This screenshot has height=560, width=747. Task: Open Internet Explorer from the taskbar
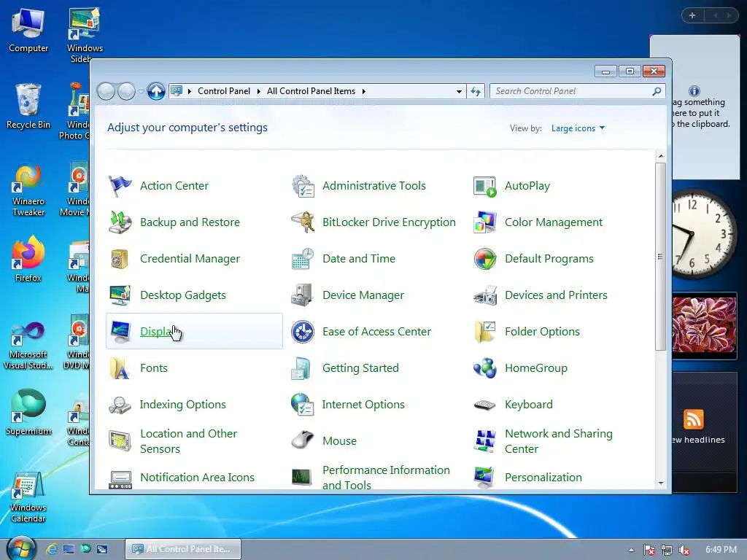point(52,550)
